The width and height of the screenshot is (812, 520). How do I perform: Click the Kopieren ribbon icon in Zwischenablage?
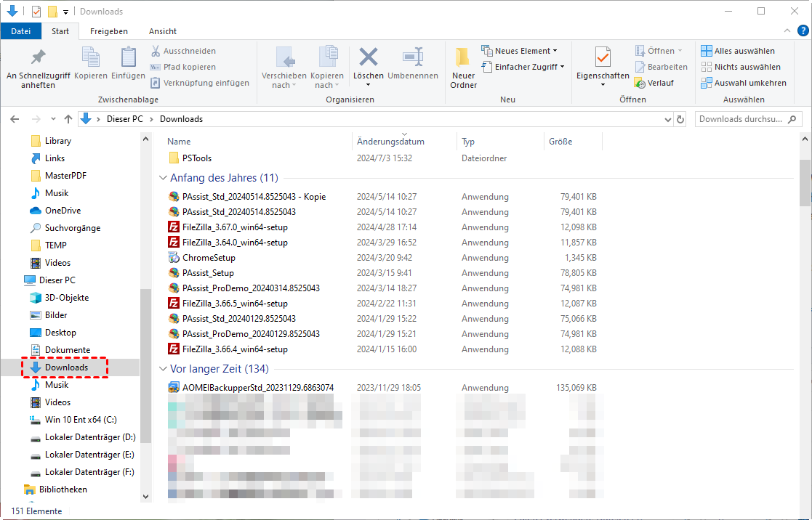tap(91, 64)
